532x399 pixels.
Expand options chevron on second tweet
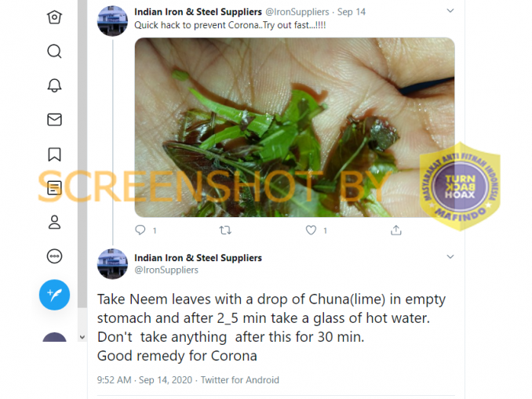(450, 256)
